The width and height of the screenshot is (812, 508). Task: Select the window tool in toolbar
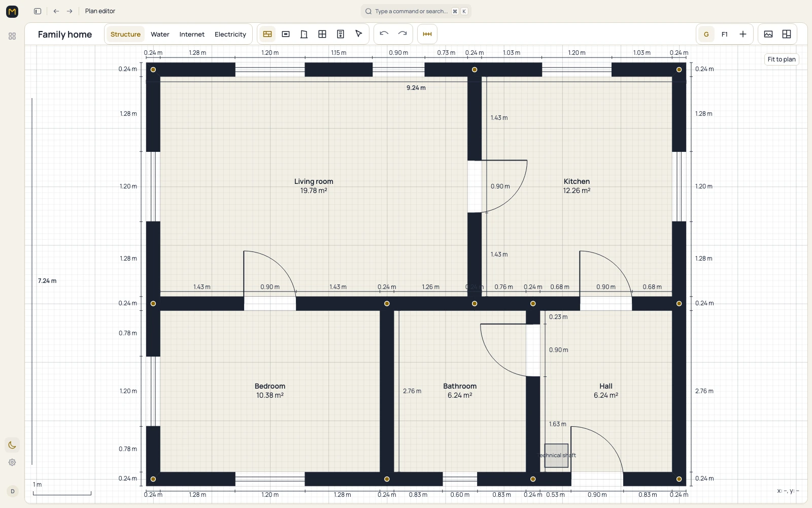click(x=322, y=34)
